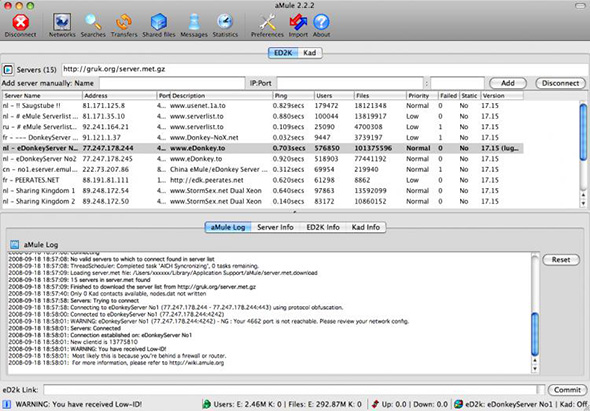This screenshot has width=590, height=411.
Task: Select the 'cn - no1.eserver.emul...' row
Action: [x=263, y=169]
